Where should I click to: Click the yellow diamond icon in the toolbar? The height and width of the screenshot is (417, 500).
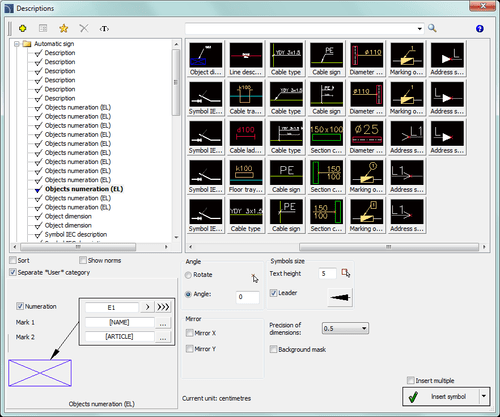point(23,29)
